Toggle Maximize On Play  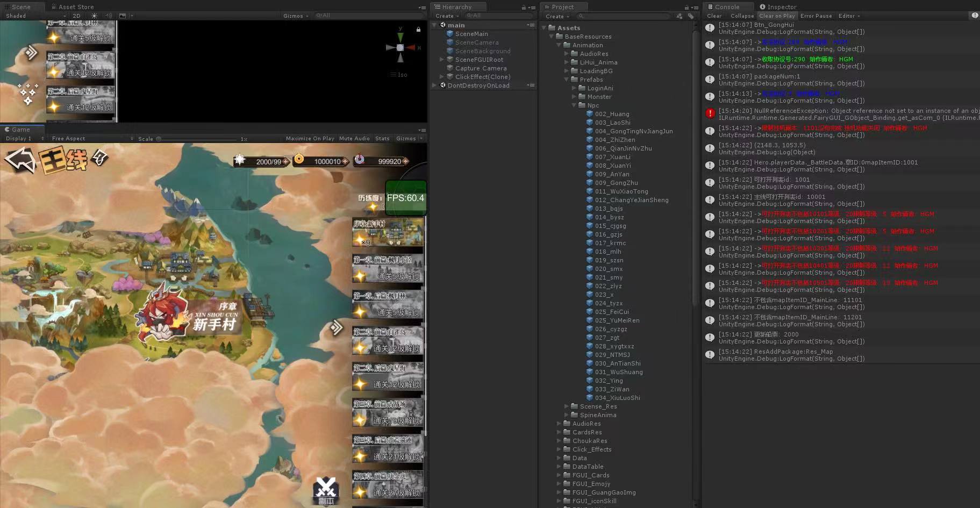pyautogui.click(x=310, y=139)
